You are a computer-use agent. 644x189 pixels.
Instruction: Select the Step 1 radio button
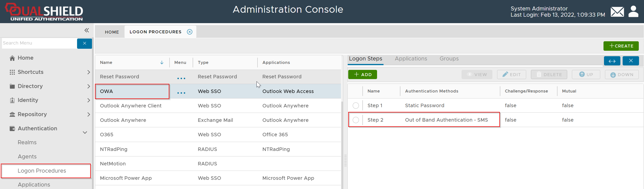355,105
